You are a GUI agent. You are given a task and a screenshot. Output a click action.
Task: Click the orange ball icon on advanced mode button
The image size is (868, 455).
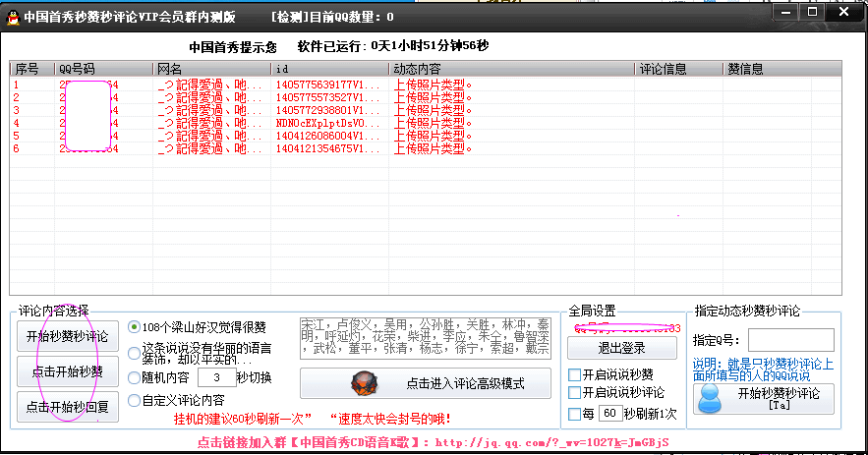pos(365,383)
